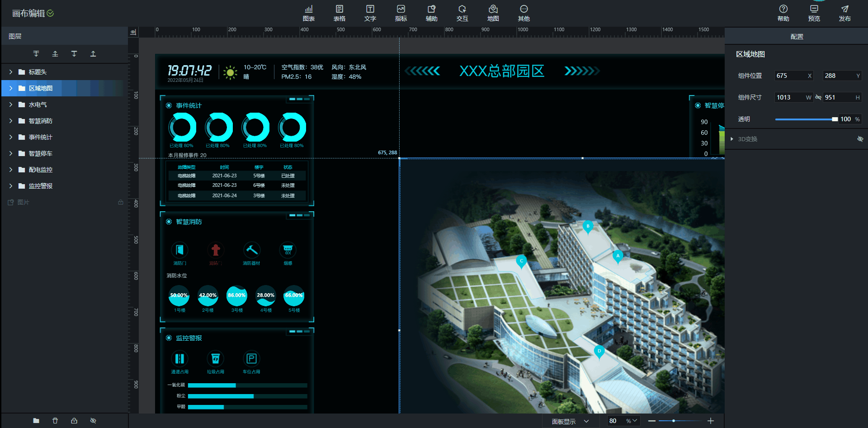Click the zoom in plus button

(x=711, y=421)
